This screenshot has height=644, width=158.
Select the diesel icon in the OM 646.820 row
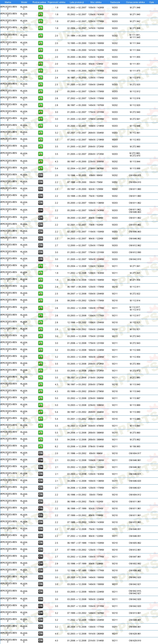pyautogui.click(x=40, y=481)
